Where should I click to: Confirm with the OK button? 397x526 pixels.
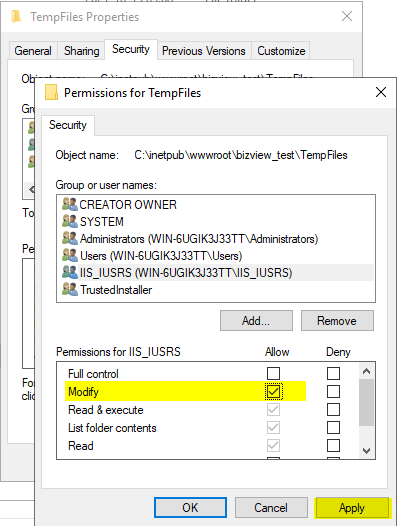[x=190, y=508]
